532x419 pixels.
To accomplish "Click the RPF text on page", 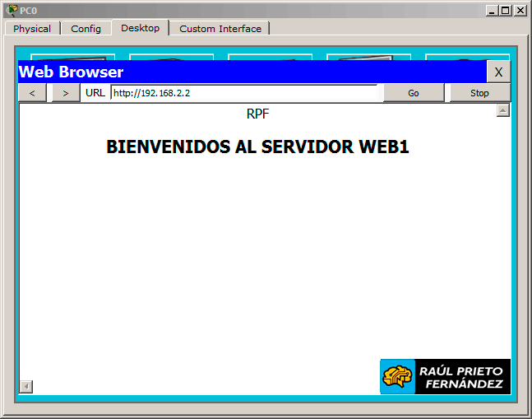I will point(257,114).
